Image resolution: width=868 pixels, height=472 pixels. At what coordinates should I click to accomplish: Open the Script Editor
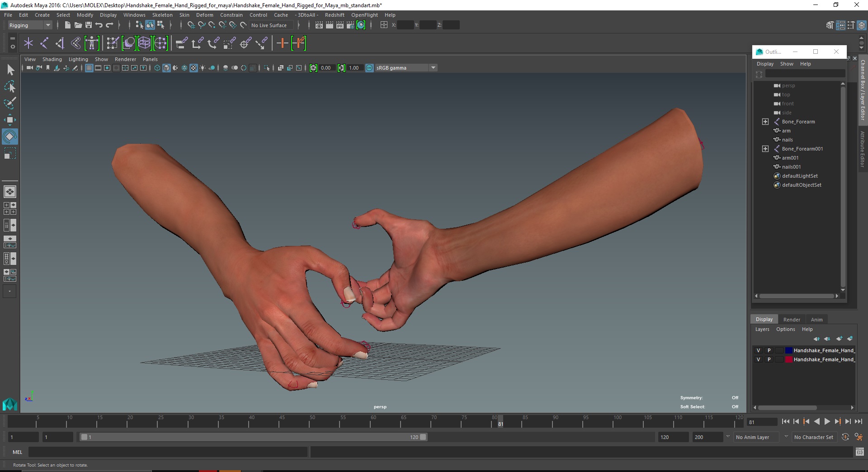(x=860, y=452)
